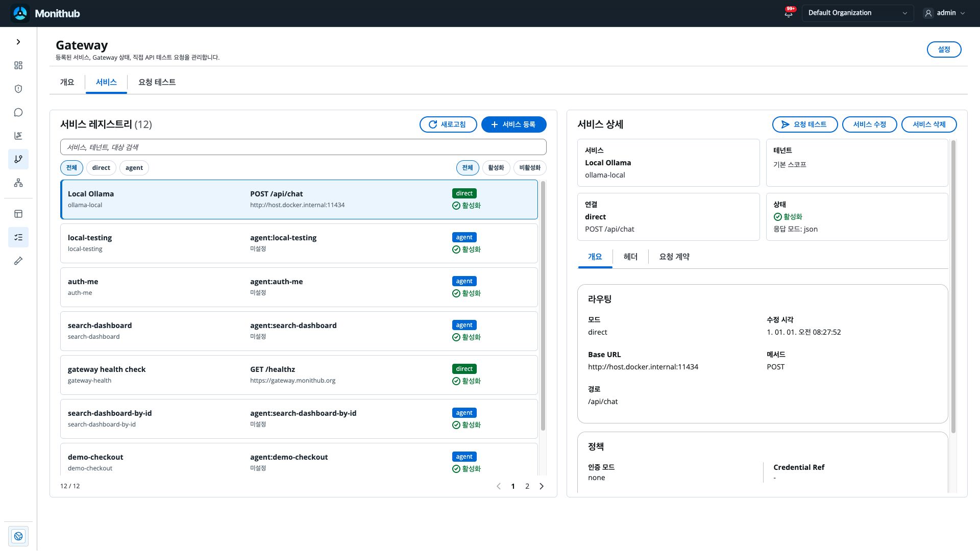This screenshot has width=980, height=551.
Task: Open the topology network icon in sidebar
Action: 18,183
